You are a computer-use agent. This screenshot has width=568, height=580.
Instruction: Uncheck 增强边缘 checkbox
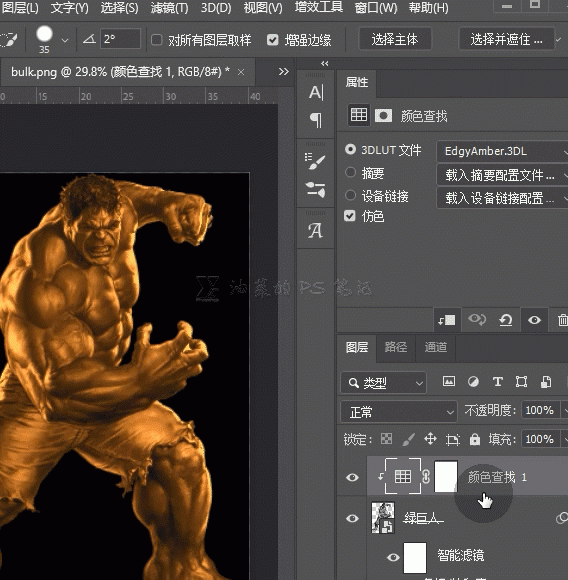pos(273,40)
